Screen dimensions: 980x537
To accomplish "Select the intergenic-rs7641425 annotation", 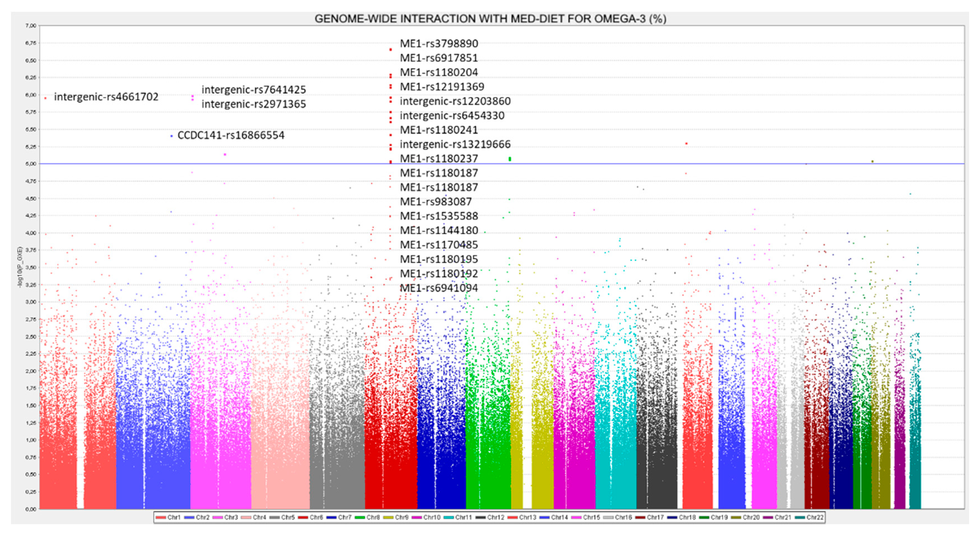I will [x=253, y=90].
